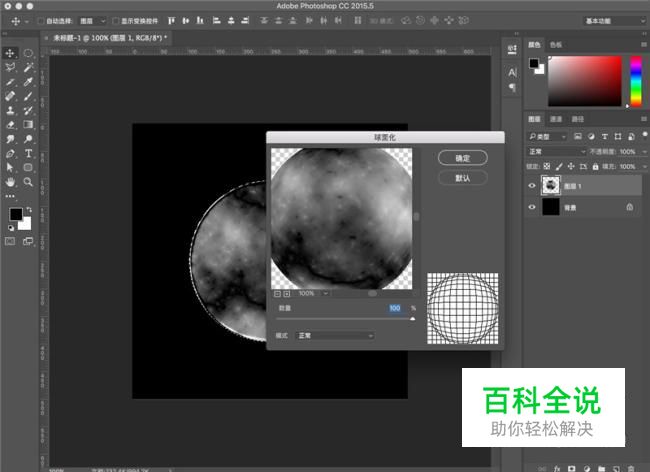650x472 pixels.
Task: Select the Zoom magnifier tool
Action: [28, 182]
